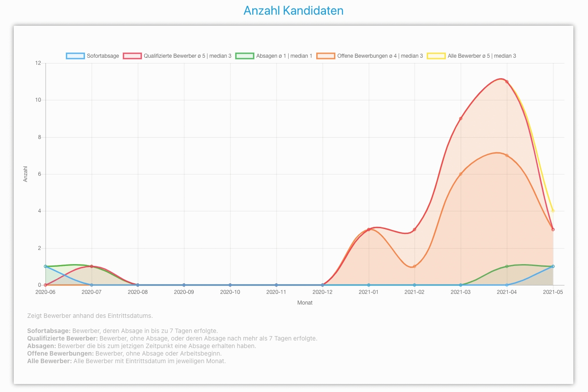This screenshot has width=588, height=392.
Task: Click the 2021-01 x-axis month label
Action: tap(368, 292)
